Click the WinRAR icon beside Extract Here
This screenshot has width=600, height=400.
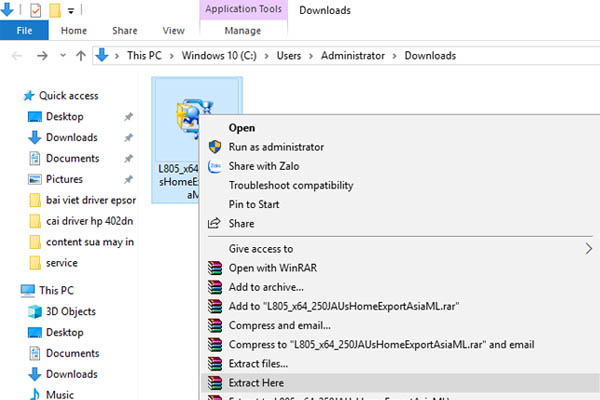tap(213, 382)
